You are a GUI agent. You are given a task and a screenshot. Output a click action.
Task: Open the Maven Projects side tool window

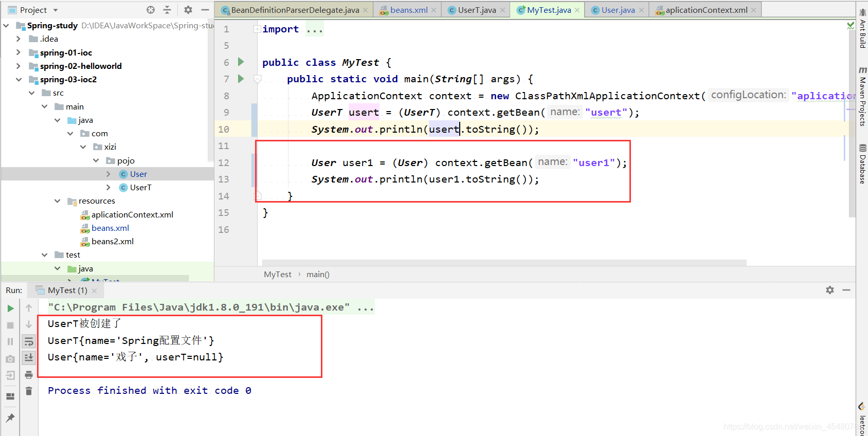coord(862,96)
